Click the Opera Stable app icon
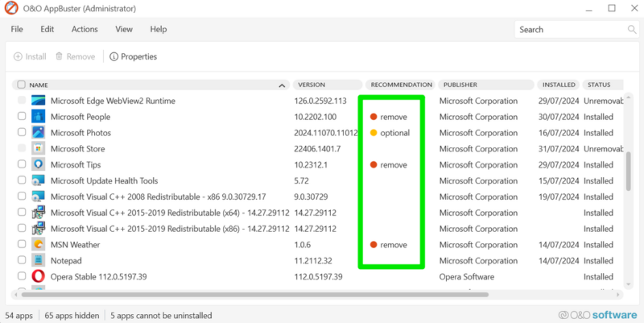 click(39, 277)
